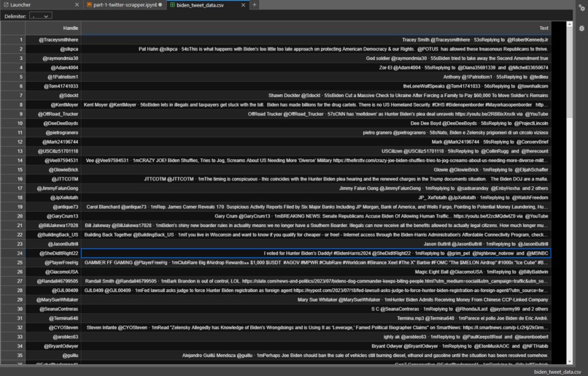The height and width of the screenshot is (376, 588).
Task: Select handle cell @Sdockt
Action: (x=53, y=96)
